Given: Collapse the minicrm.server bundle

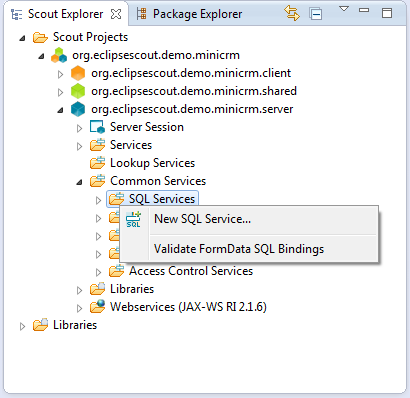Looking at the screenshot, I should coord(60,110).
